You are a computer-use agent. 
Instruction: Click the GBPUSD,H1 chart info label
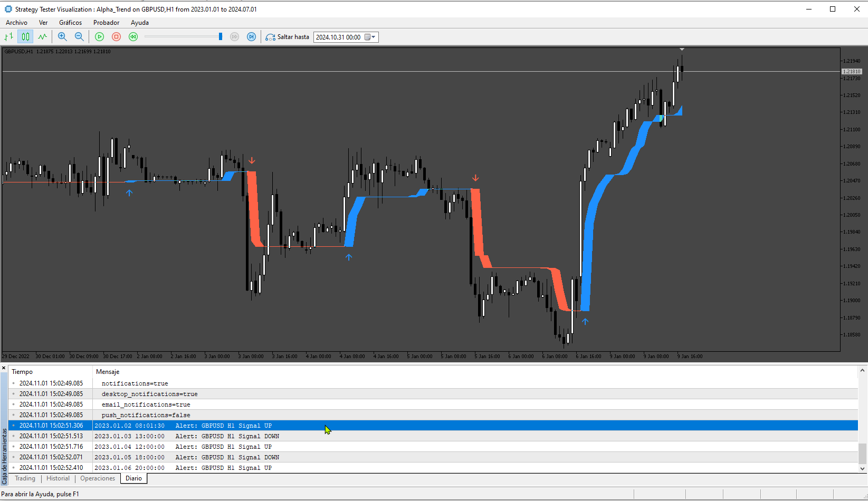pos(58,51)
